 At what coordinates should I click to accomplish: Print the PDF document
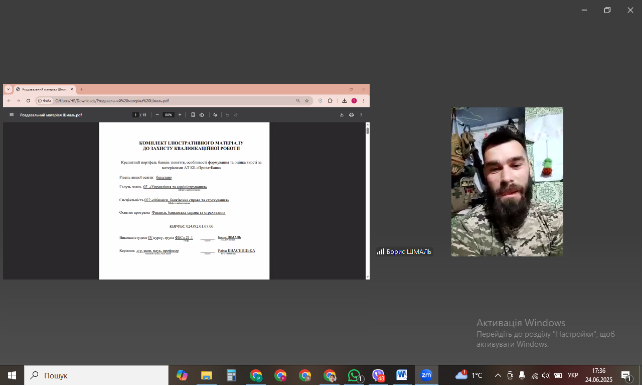pyautogui.click(x=351, y=115)
